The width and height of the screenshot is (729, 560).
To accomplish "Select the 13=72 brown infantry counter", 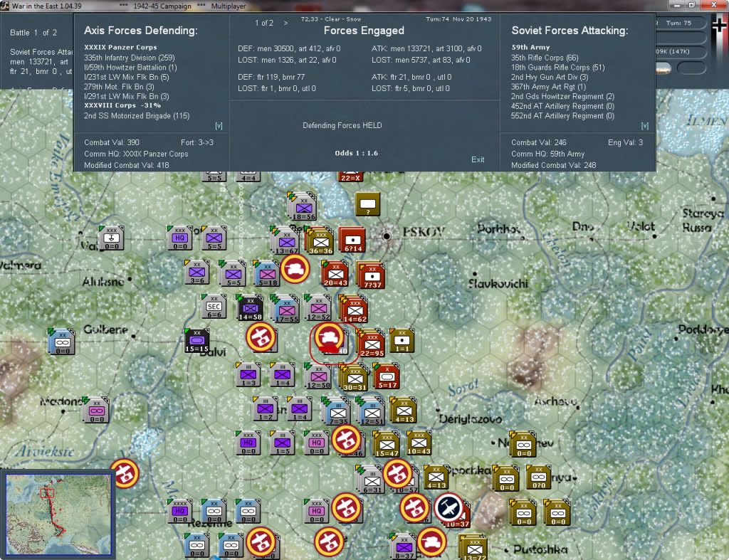I will pos(474,547).
